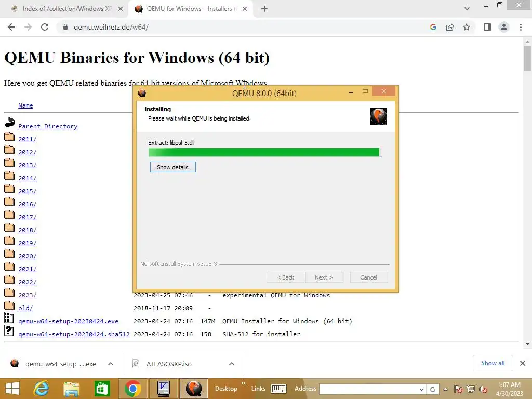The height and width of the screenshot is (399, 532).
Task: Expand the qemu-w64-setup download options chevron
Action: pyautogui.click(x=111, y=364)
